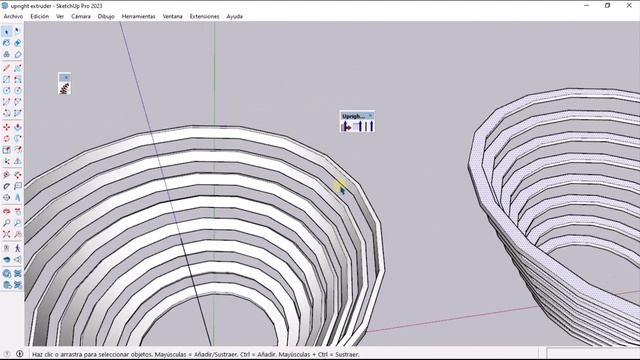Screen dimensions: 640x360
Task: Click Upright toolbar icon with light face and arrow
Action: coord(358,127)
